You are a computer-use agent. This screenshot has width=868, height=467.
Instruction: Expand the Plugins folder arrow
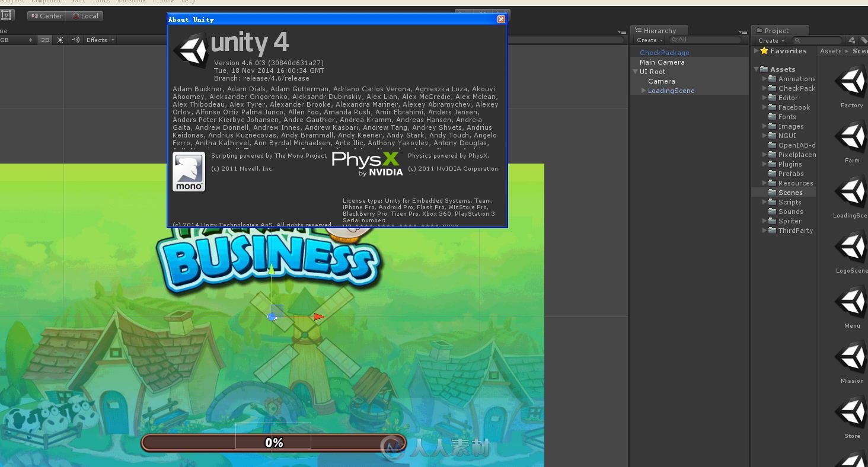(x=764, y=164)
